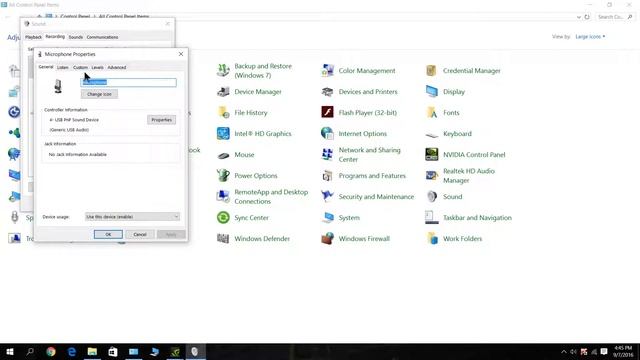Switch to the Levels tab in Microphone Properties
Viewport: 640px width, 360px height.
97,67
